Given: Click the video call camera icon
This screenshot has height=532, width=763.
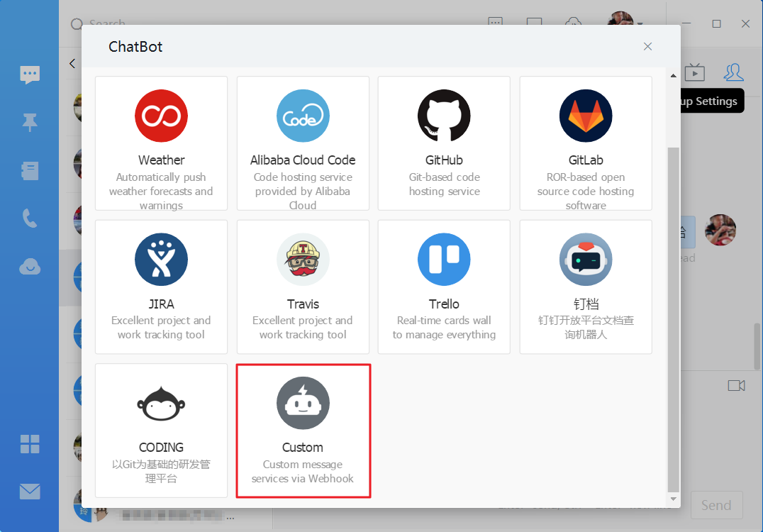Looking at the screenshot, I should [736, 385].
